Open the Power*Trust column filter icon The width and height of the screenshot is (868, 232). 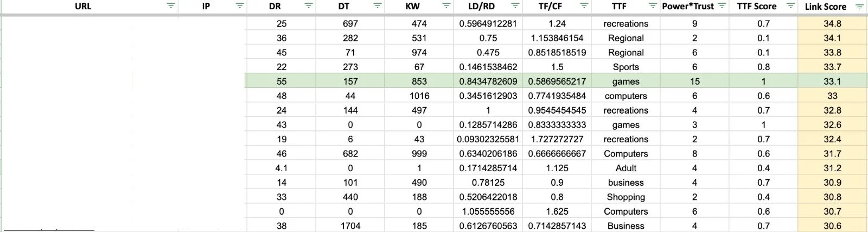click(x=722, y=6)
